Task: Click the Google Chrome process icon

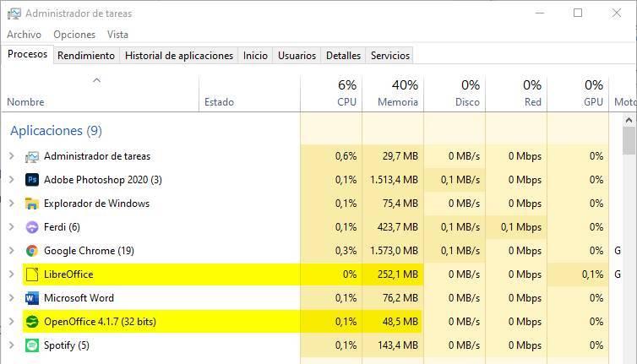Action: pyautogui.click(x=32, y=251)
